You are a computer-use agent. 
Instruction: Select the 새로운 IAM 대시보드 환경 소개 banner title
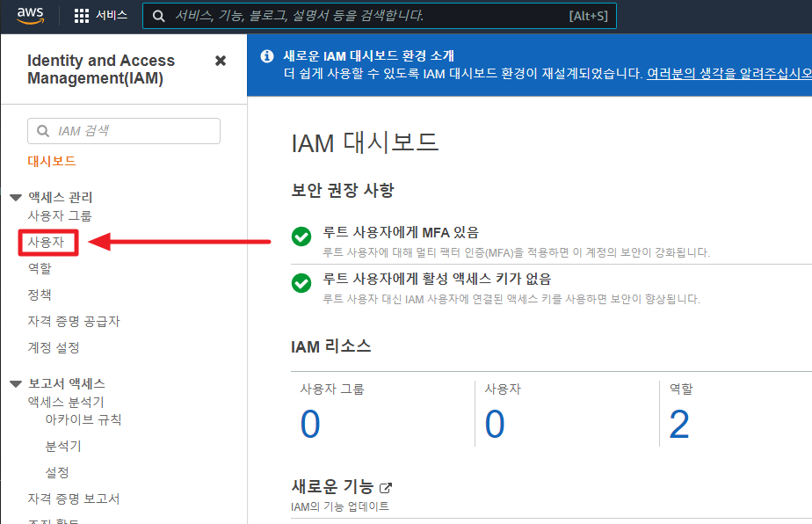click(x=369, y=55)
